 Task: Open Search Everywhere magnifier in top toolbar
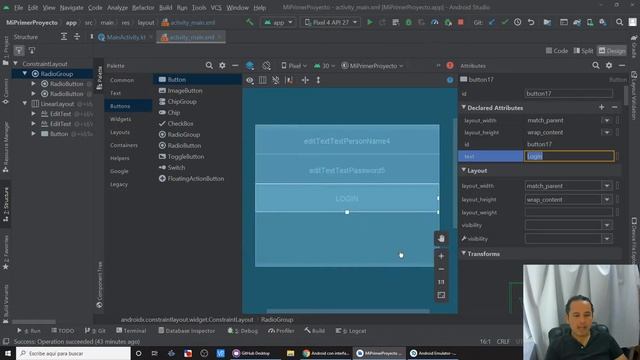(619, 22)
